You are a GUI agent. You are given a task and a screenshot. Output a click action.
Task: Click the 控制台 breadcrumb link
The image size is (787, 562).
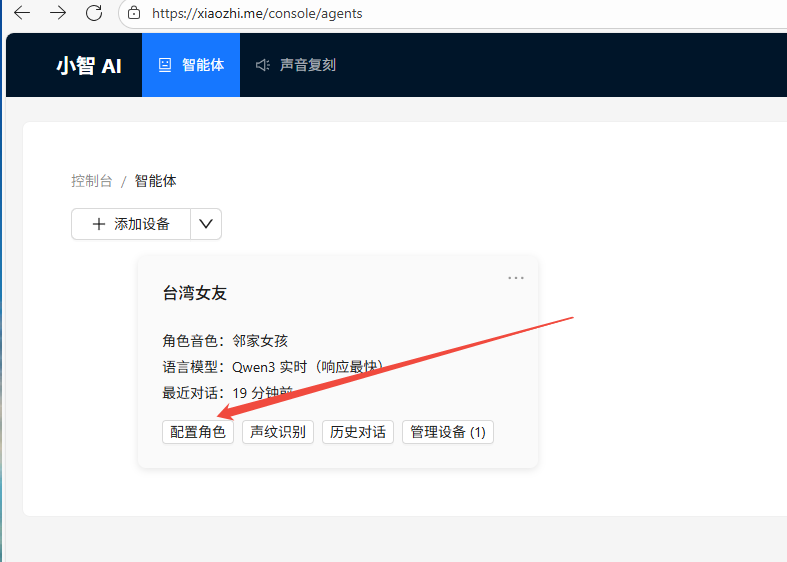91,181
